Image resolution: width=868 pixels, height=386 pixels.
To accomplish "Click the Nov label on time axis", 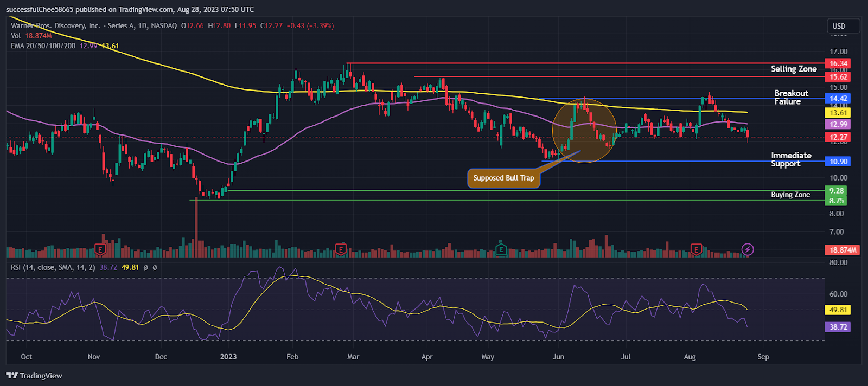I will 94,357.
